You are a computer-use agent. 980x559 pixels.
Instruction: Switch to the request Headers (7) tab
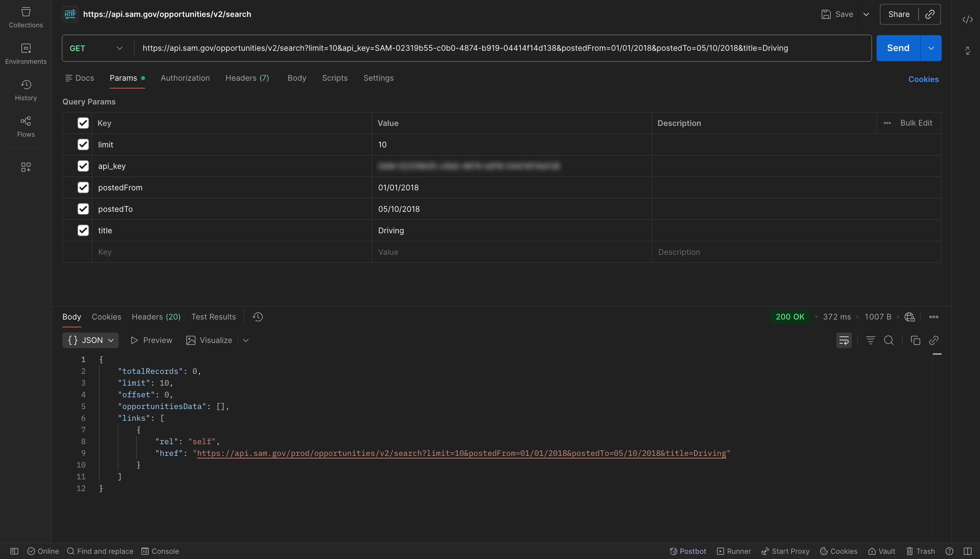pyautogui.click(x=247, y=78)
